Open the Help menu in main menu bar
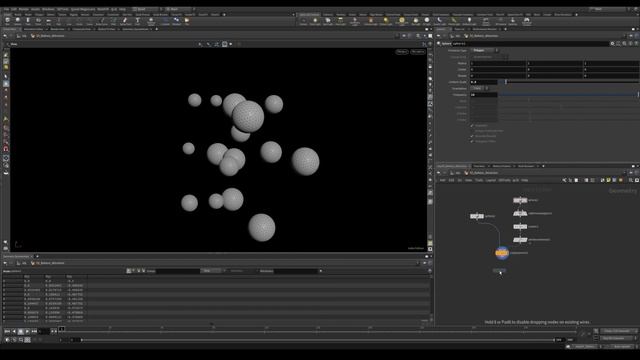Image resolution: width=640 pixels, height=360 pixels. (x=122, y=9)
